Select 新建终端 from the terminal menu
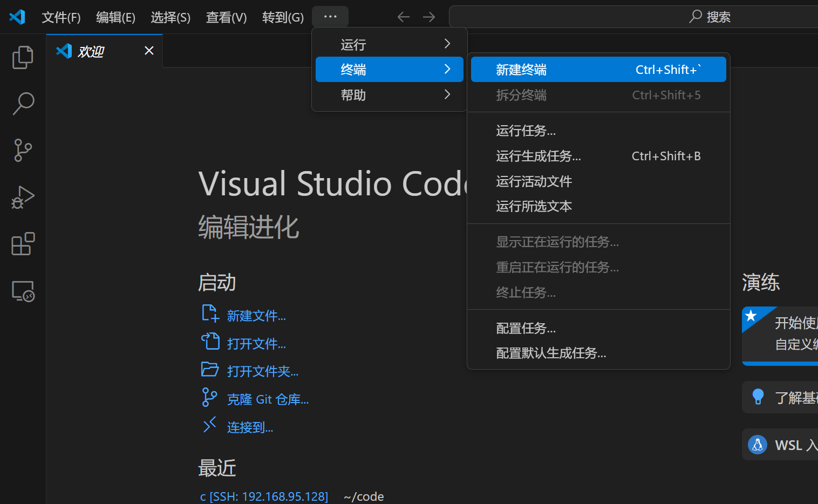The width and height of the screenshot is (818, 504). pos(598,70)
